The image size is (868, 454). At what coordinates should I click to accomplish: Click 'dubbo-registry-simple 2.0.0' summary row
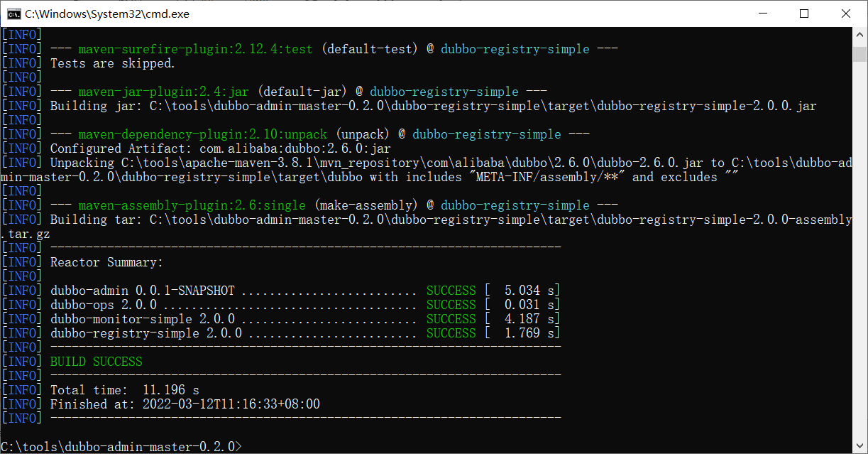tap(305, 333)
